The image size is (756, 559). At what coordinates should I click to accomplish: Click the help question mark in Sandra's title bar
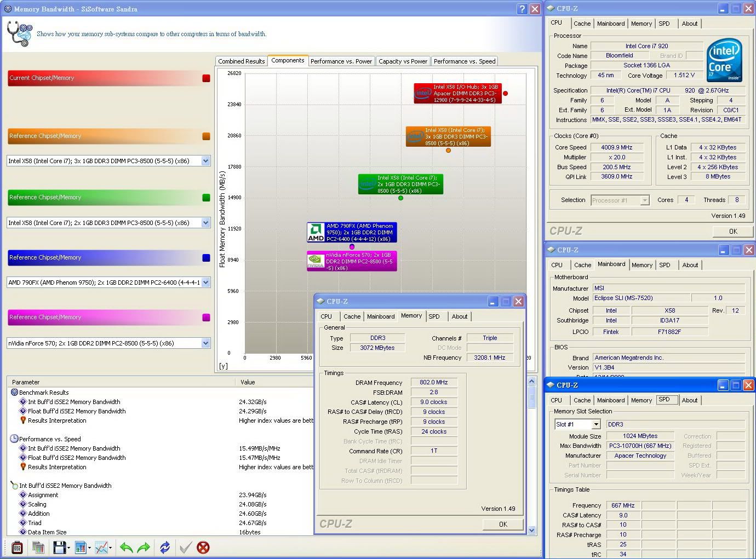coord(522,9)
